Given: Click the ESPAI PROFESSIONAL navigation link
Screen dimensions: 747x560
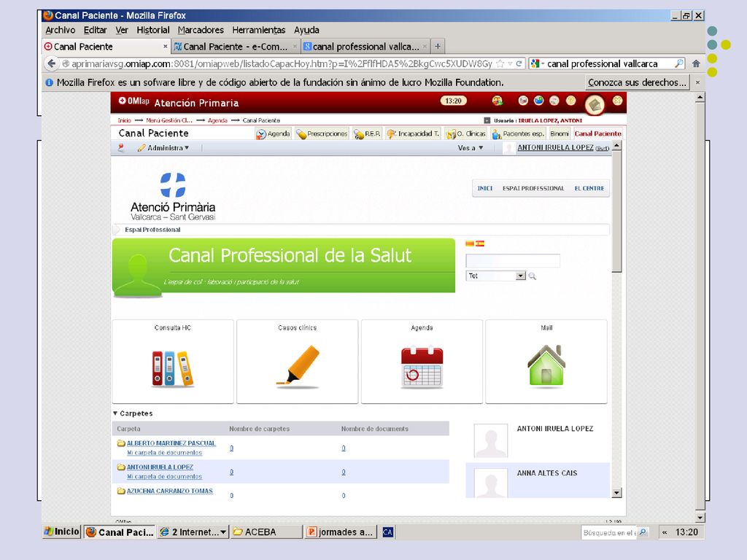Looking at the screenshot, I should click(x=533, y=189).
